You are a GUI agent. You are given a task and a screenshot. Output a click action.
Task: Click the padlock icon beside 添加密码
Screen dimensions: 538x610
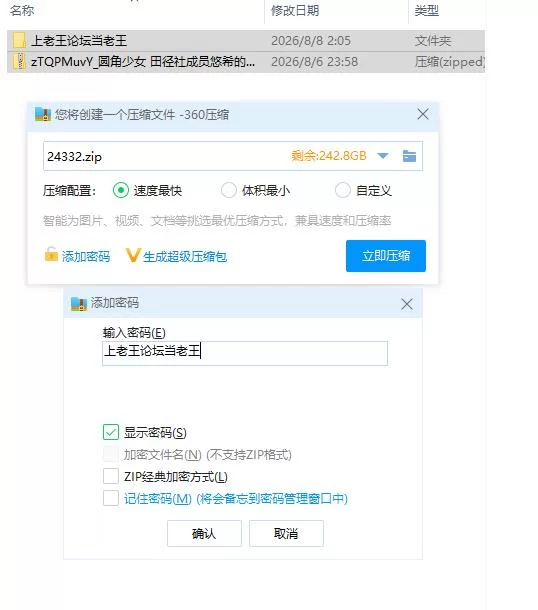tap(51, 255)
